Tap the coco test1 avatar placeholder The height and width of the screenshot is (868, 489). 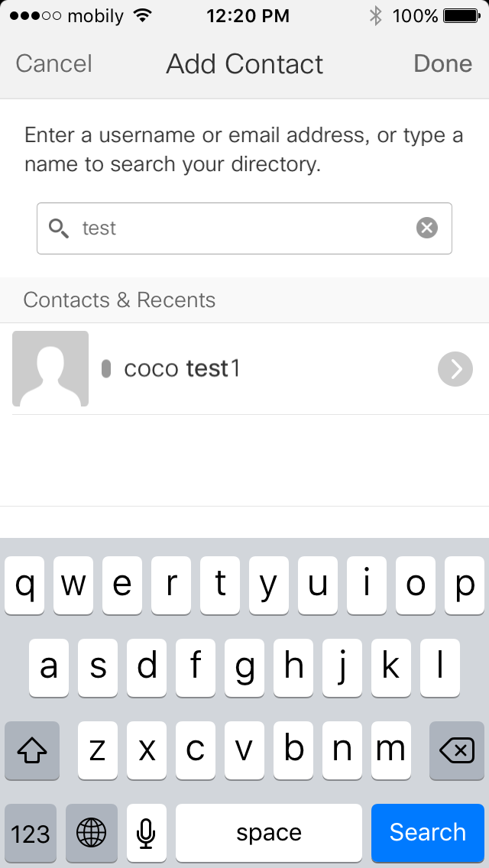[50, 368]
